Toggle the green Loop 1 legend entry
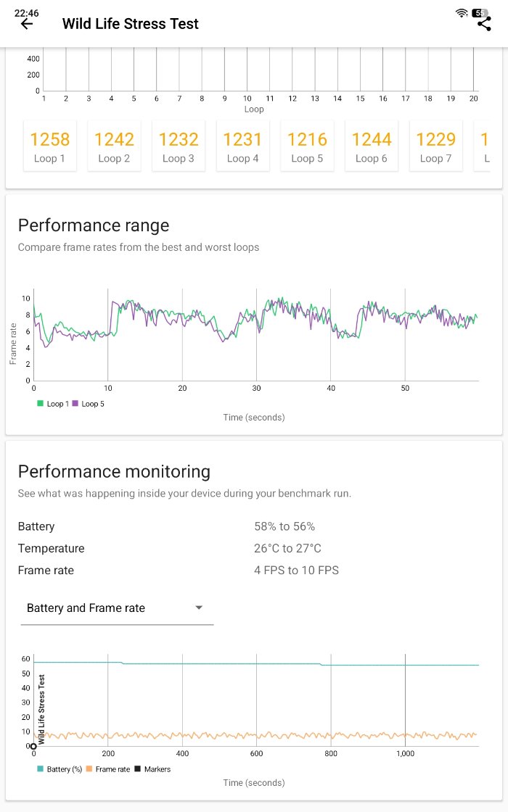 pos(52,404)
